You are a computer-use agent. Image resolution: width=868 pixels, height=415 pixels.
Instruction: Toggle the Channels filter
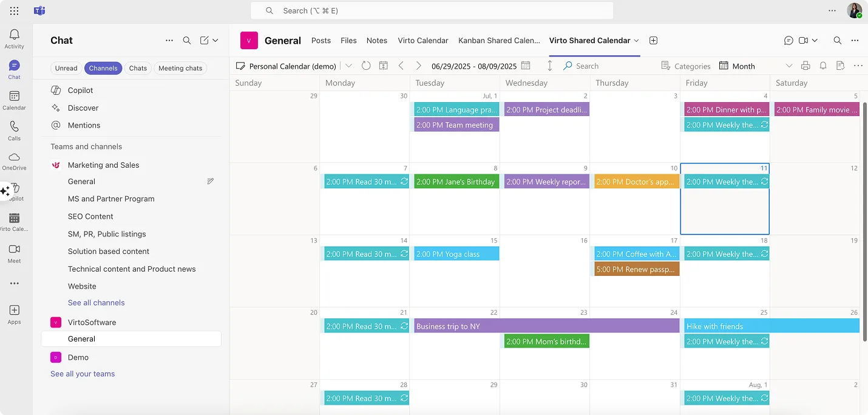point(103,68)
